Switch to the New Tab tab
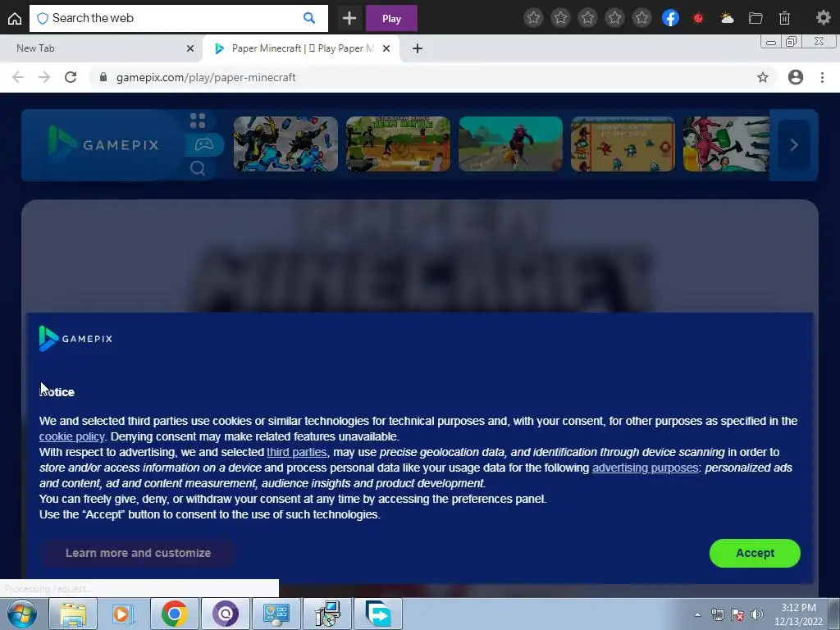This screenshot has height=630, width=840. 102,48
